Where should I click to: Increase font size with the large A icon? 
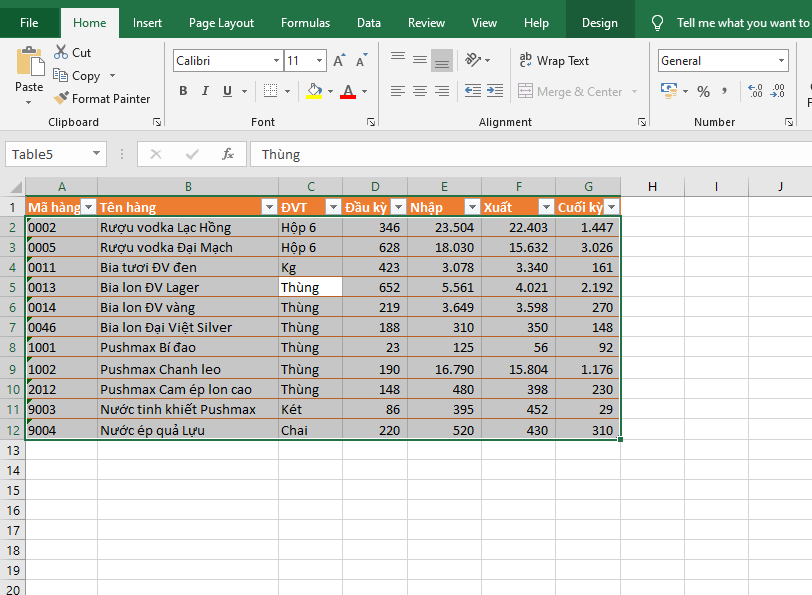click(339, 61)
